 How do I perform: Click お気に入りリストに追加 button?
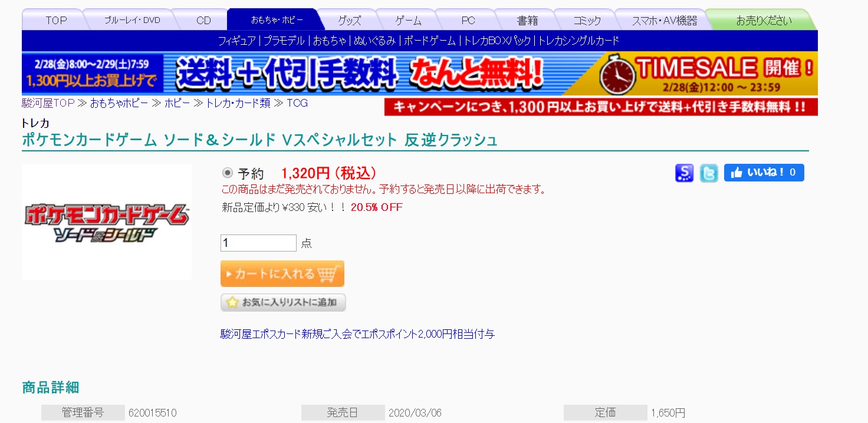pos(283,302)
